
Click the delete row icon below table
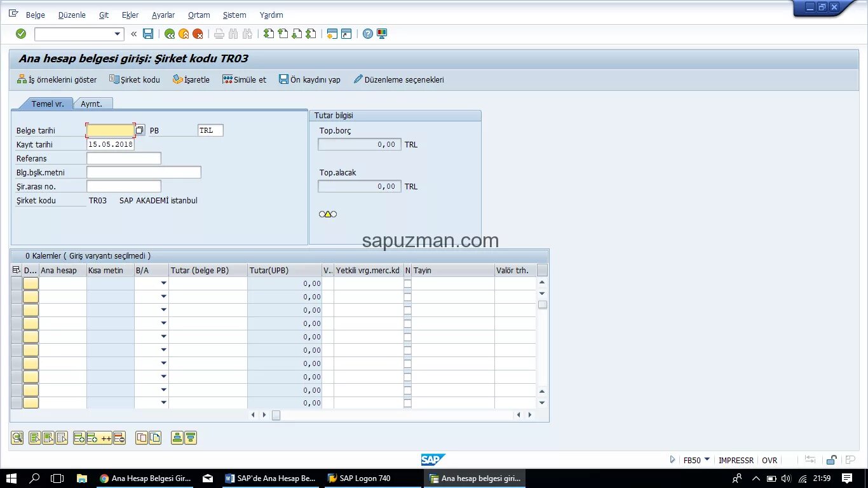coord(119,437)
